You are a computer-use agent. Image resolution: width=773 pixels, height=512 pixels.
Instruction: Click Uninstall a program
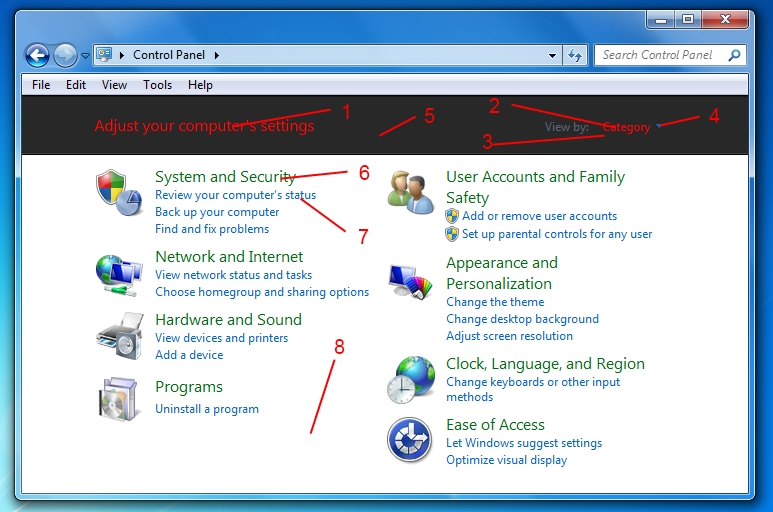pyautogui.click(x=207, y=409)
